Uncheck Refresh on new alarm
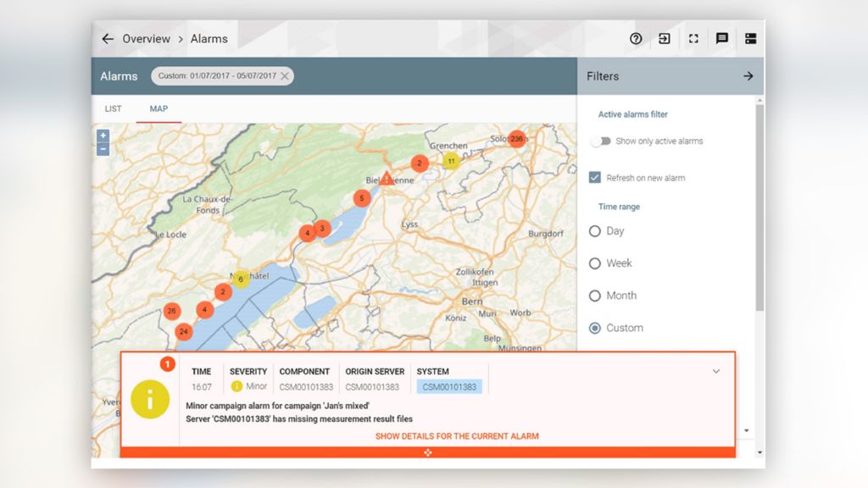Screen dimensions: 868x488 point(593,177)
